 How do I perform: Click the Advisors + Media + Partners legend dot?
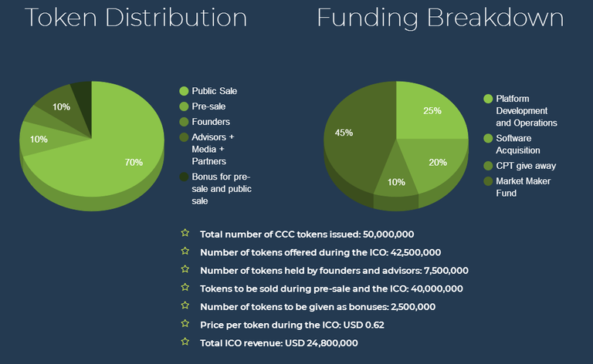pos(184,137)
